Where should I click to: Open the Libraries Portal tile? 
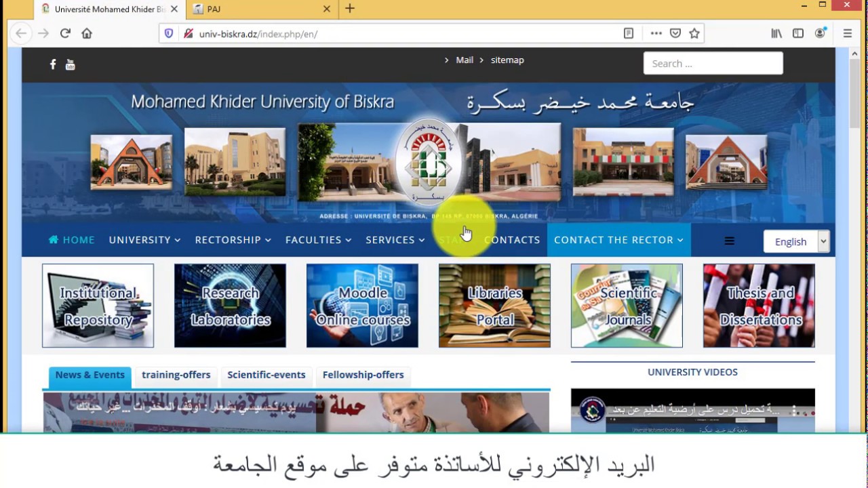click(494, 306)
